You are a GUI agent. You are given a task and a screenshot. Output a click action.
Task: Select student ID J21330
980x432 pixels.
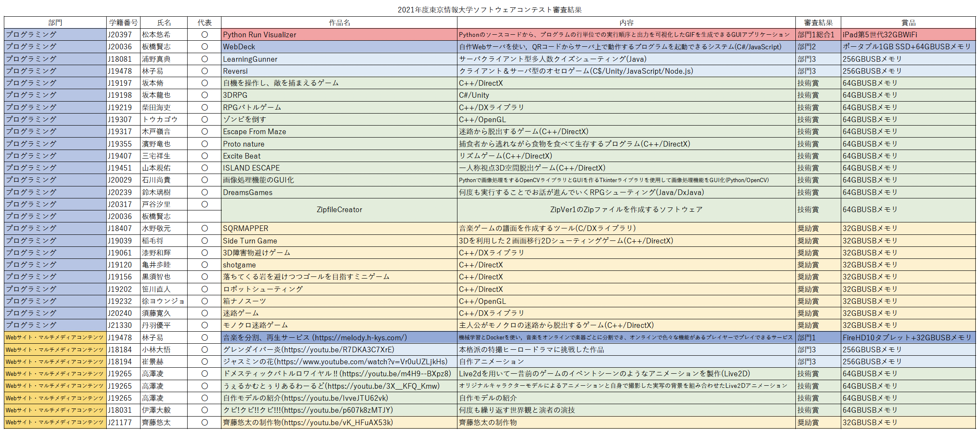click(123, 325)
